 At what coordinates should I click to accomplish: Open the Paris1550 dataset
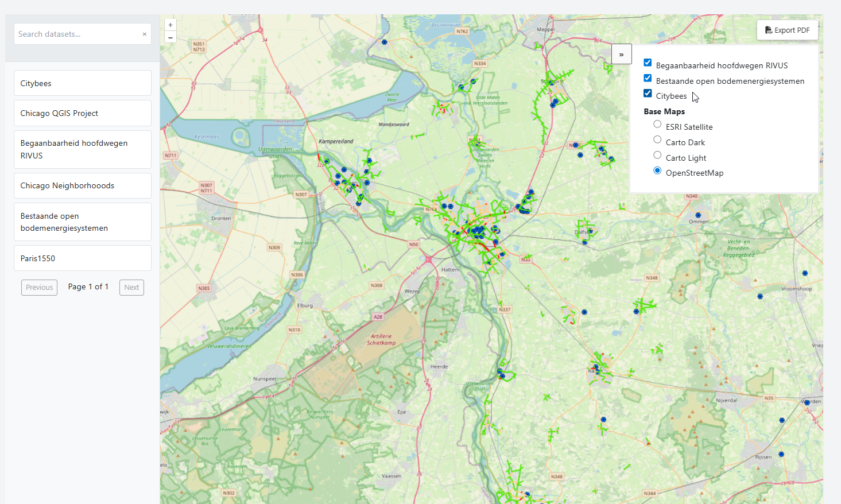tap(83, 258)
